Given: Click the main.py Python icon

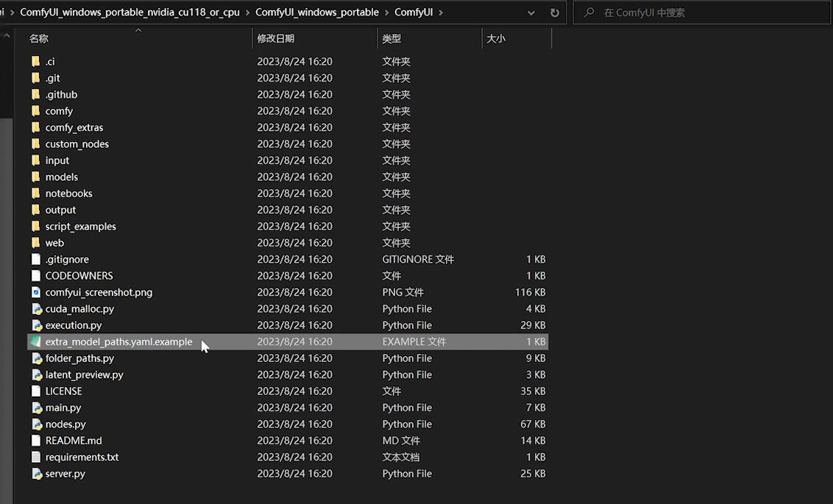Looking at the screenshot, I should click(x=36, y=408).
